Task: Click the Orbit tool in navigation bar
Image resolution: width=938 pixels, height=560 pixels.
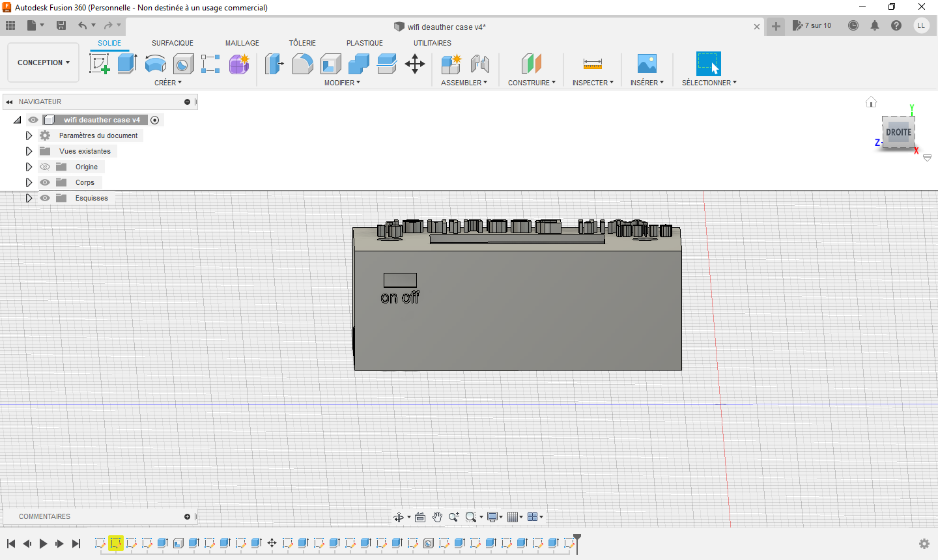Action: click(x=399, y=517)
